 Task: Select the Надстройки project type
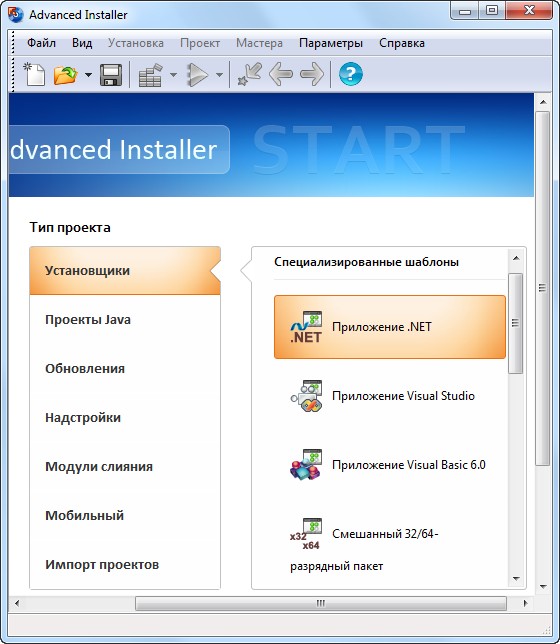125,418
